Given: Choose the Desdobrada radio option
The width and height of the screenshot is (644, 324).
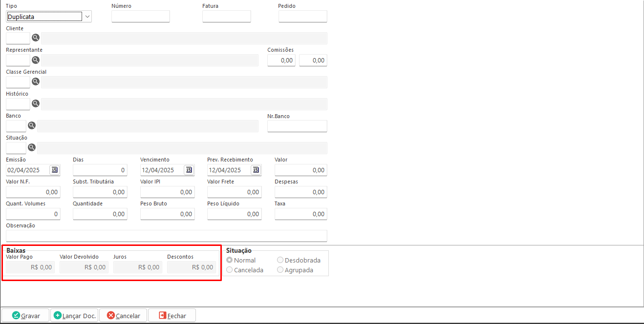Looking at the screenshot, I should [280, 260].
